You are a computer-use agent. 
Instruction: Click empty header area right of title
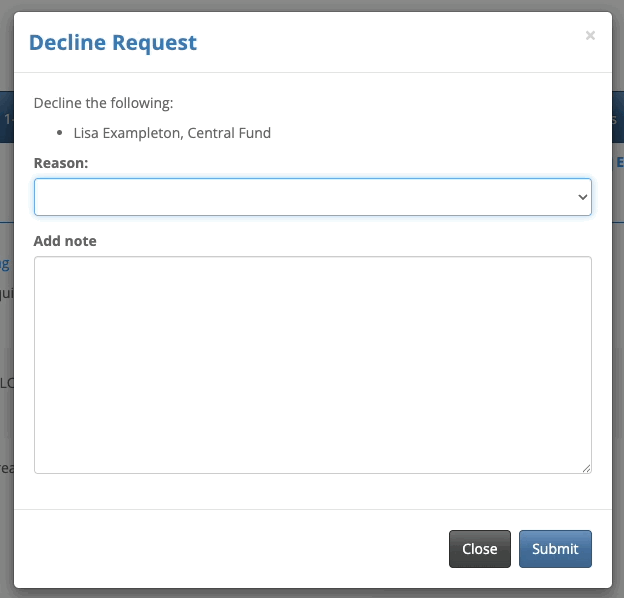point(400,42)
